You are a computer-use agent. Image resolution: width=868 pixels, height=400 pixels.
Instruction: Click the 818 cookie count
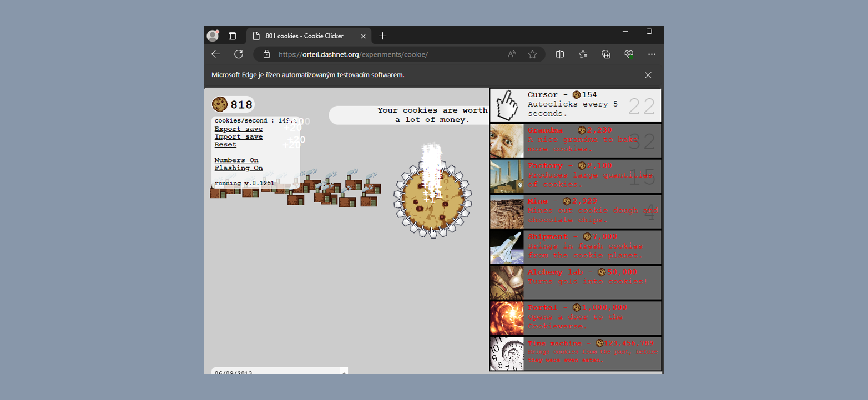(x=241, y=105)
